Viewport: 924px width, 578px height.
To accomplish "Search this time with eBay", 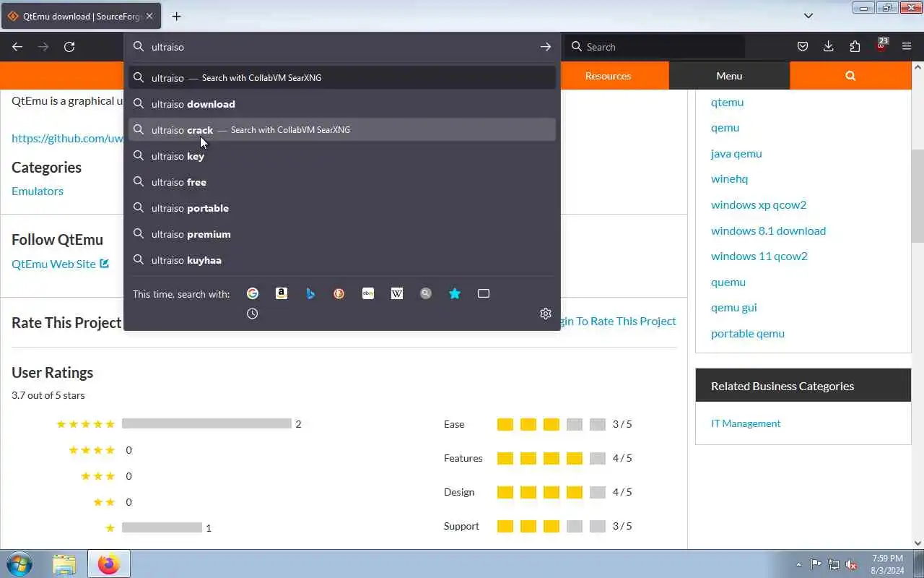I will 368,293.
